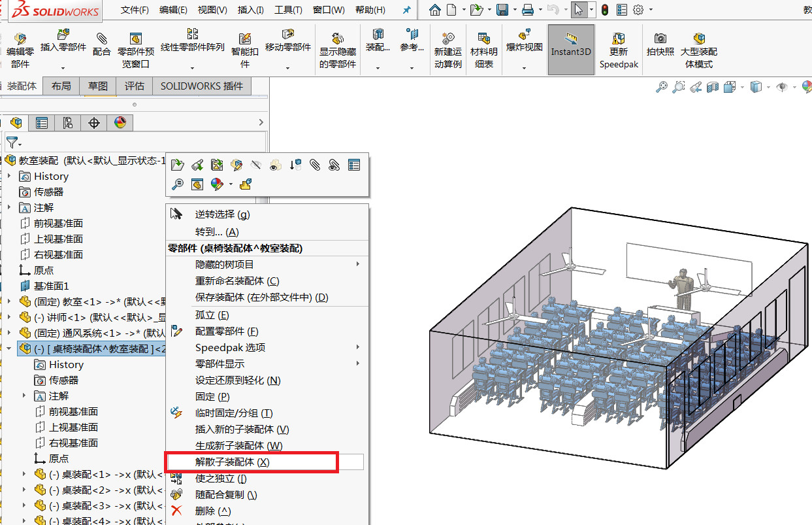Click Appearances color ball in context toolbar

point(217,185)
